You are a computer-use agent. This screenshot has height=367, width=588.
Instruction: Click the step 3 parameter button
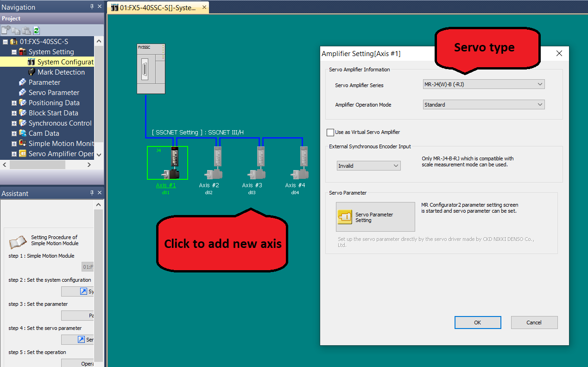[77, 316]
